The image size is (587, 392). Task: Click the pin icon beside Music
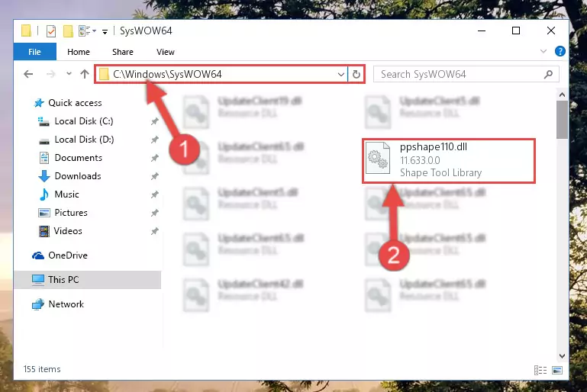155,194
